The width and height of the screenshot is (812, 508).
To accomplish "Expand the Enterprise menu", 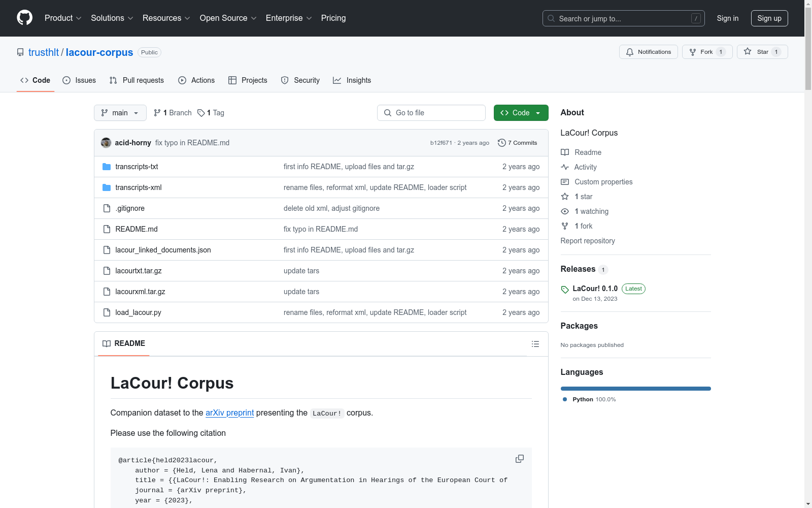I will point(289,18).
